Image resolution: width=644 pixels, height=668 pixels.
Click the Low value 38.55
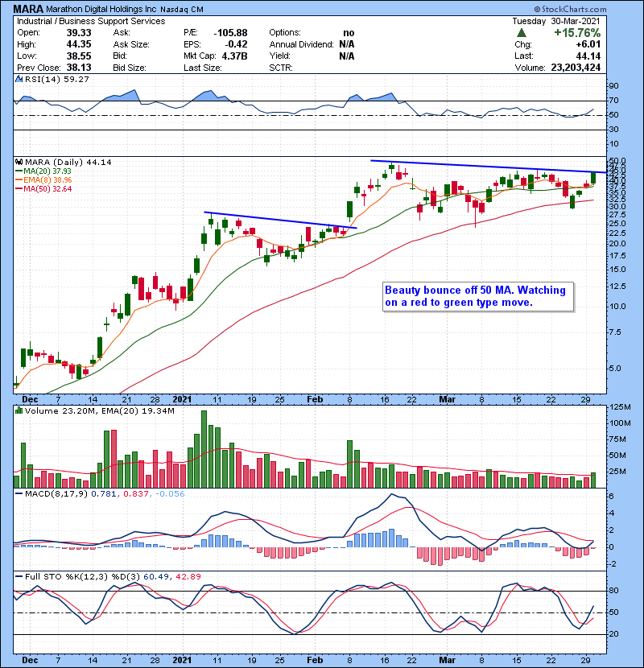79,56
